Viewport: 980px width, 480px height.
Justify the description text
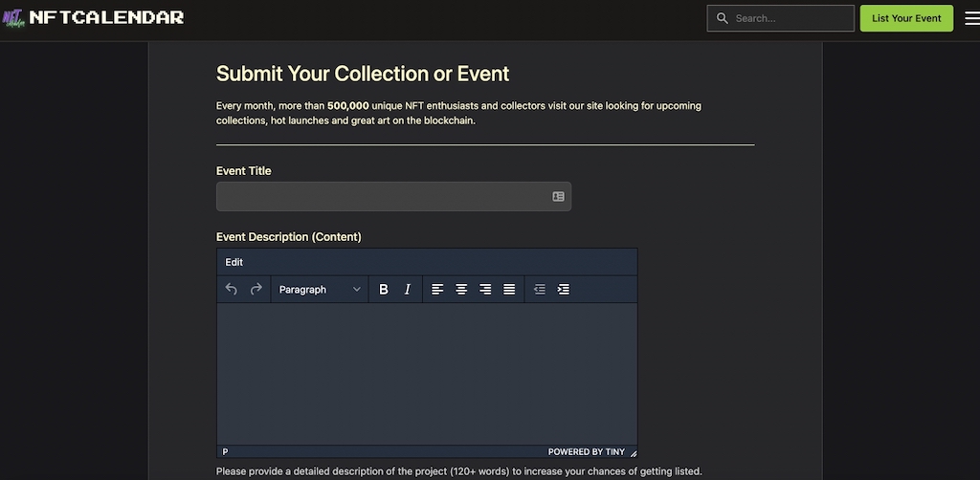(x=509, y=289)
